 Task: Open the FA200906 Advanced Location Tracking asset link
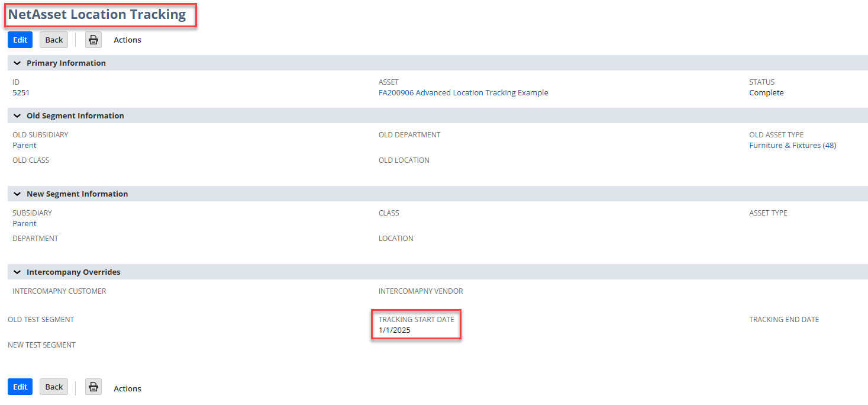(x=463, y=92)
